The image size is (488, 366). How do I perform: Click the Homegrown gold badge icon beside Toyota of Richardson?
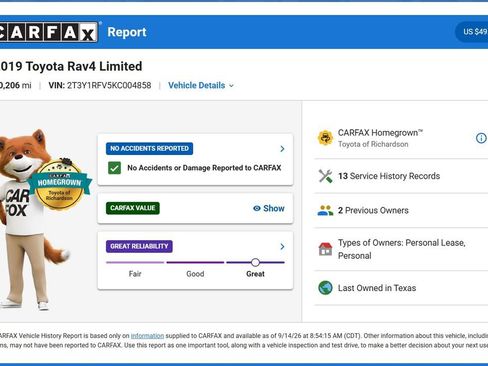point(325,138)
